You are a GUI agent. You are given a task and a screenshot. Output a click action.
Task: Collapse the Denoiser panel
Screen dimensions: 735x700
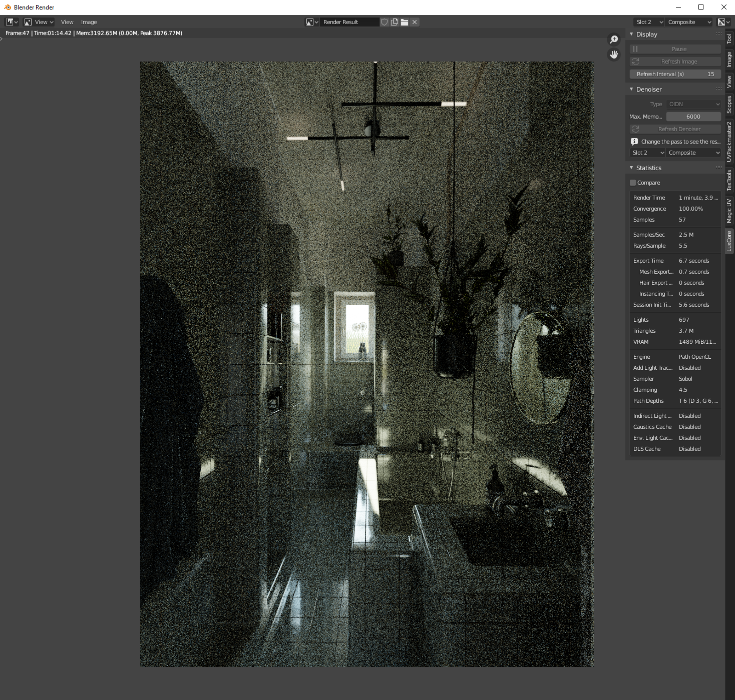click(x=648, y=90)
